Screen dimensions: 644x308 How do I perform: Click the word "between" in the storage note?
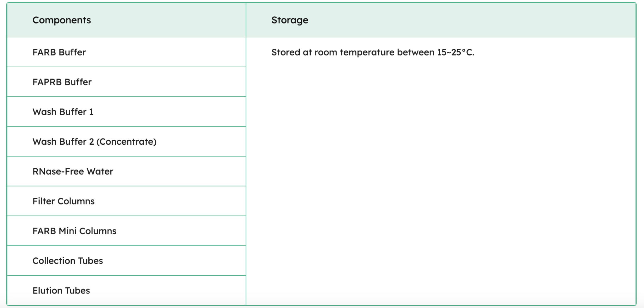[x=415, y=52]
